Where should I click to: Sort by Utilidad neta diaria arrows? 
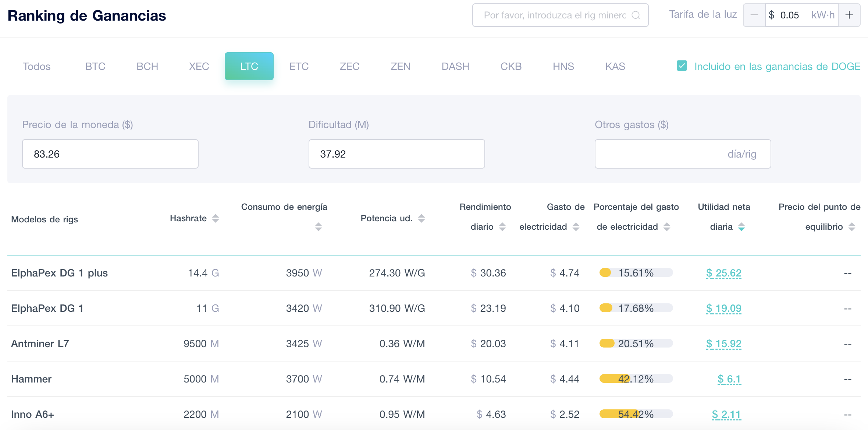[741, 227]
